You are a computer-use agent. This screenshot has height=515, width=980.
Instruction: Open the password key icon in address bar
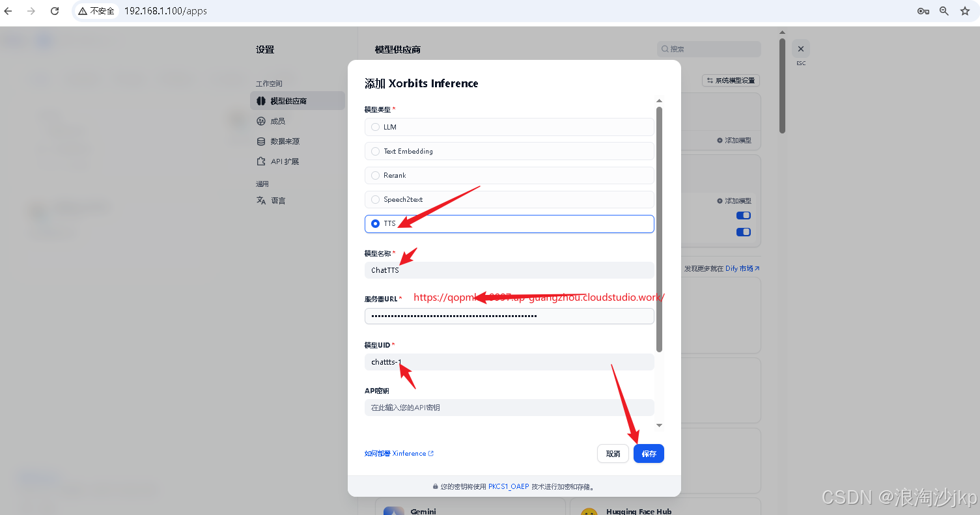(x=923, y=11)
